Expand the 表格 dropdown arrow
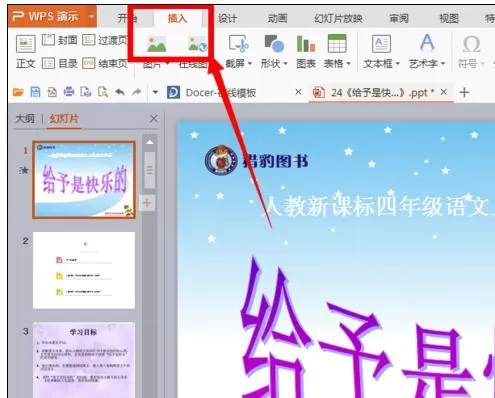This screenshot has height=398, width=495. click(348, 63)
